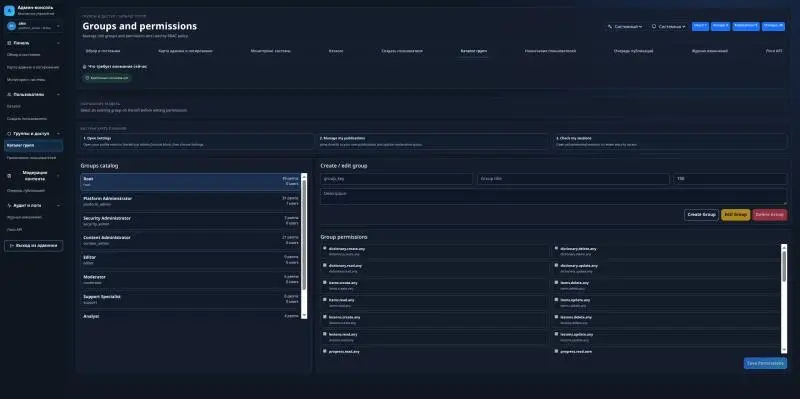800x399 pixels.
Task: Enable the items.create.any permission checkbox
Action: (x=324, y=282)
